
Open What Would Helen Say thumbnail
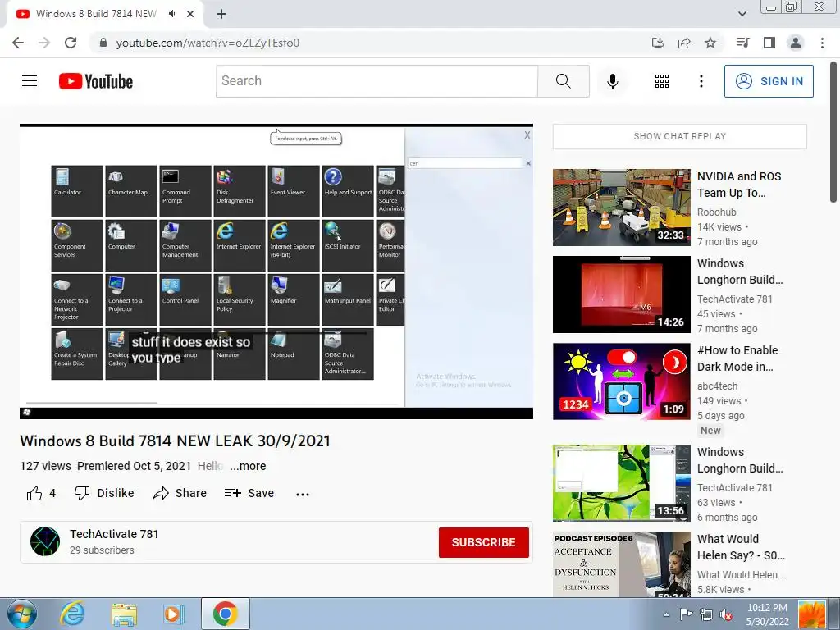(622, 564)
